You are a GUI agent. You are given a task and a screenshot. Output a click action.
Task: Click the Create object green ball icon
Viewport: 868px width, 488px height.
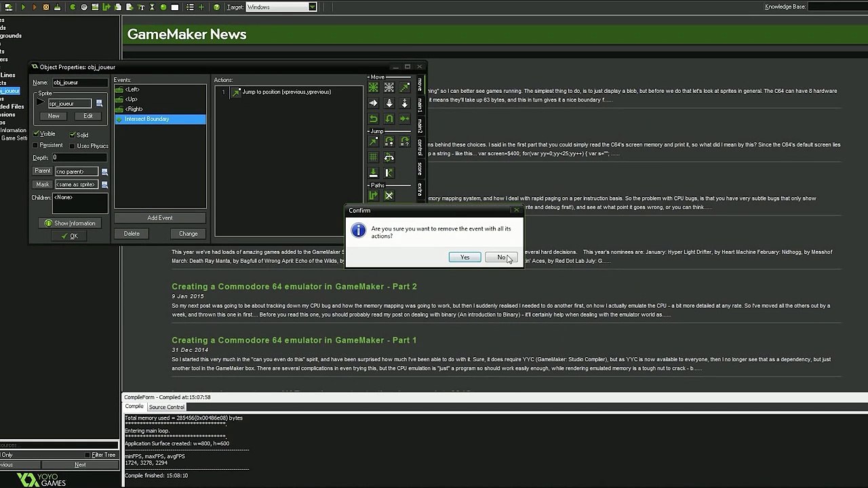pyautogui.click(x=163, y=7)
